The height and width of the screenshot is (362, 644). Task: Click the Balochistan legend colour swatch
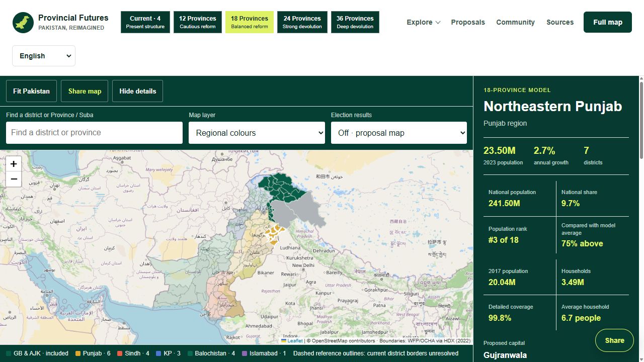coord(190,353)
